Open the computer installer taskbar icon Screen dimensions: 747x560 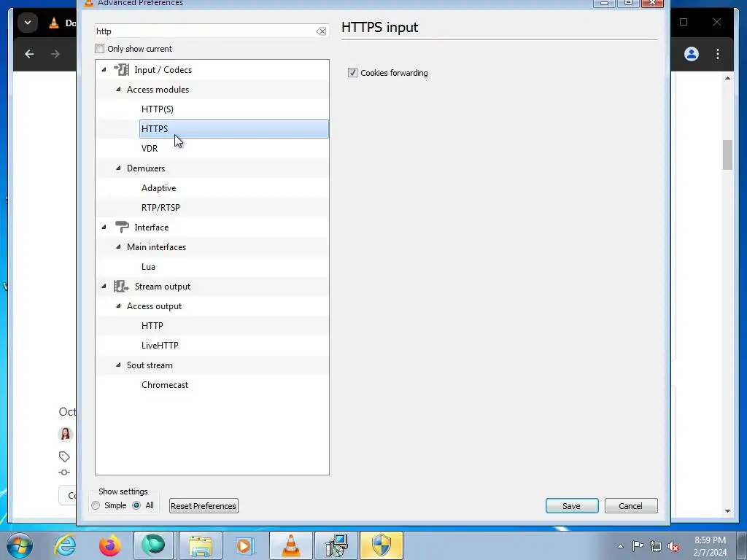pyautogui.click(x=336, y=545)
